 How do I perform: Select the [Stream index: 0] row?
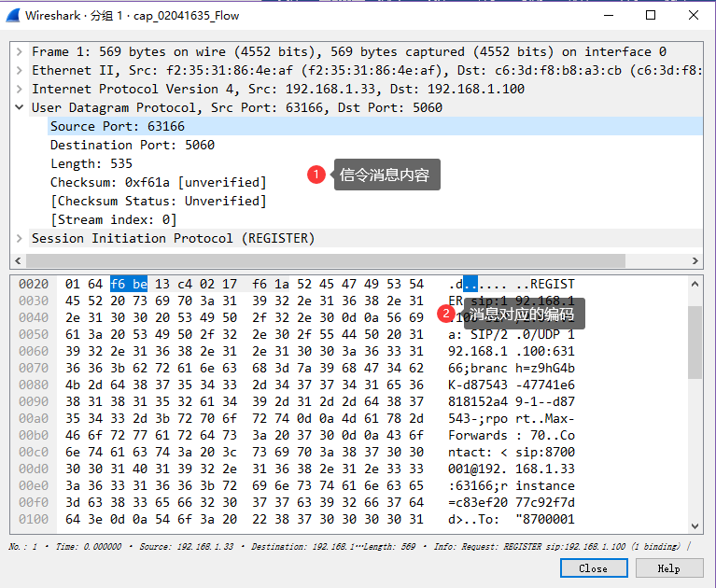pos(375,220)
